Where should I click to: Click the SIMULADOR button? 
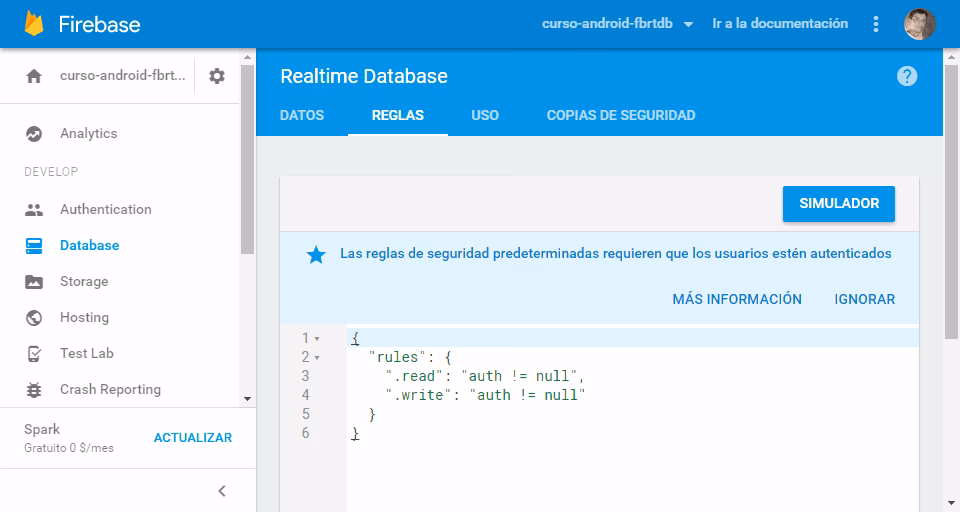tap(839, 203)
